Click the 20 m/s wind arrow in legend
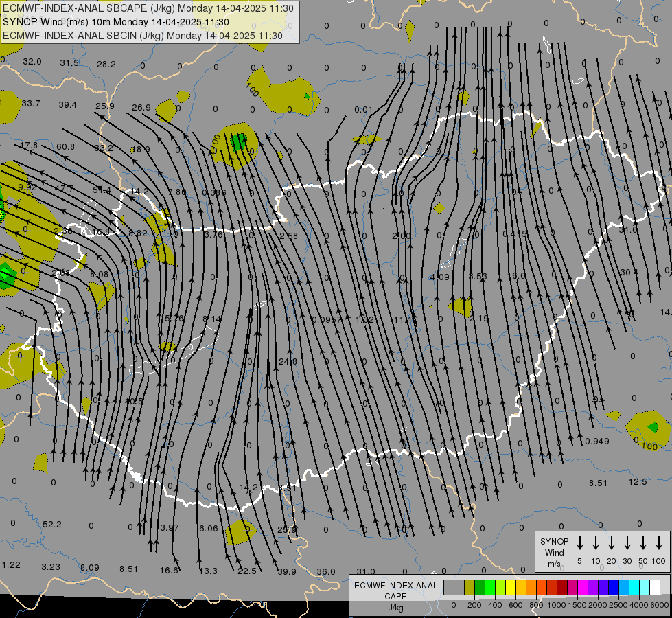Image resolution: width=672 pixels, height=618 pixels. tap(611, 543)
